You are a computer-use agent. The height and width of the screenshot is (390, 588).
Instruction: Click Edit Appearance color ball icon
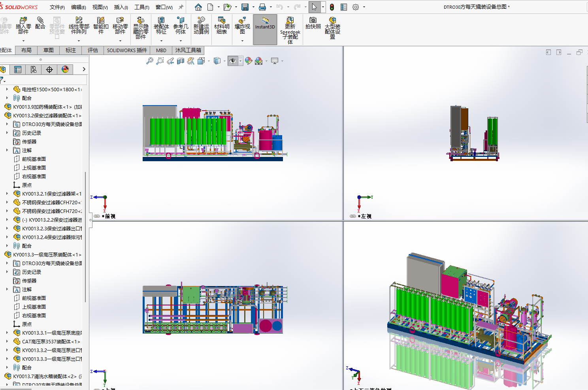click(249, 61)
